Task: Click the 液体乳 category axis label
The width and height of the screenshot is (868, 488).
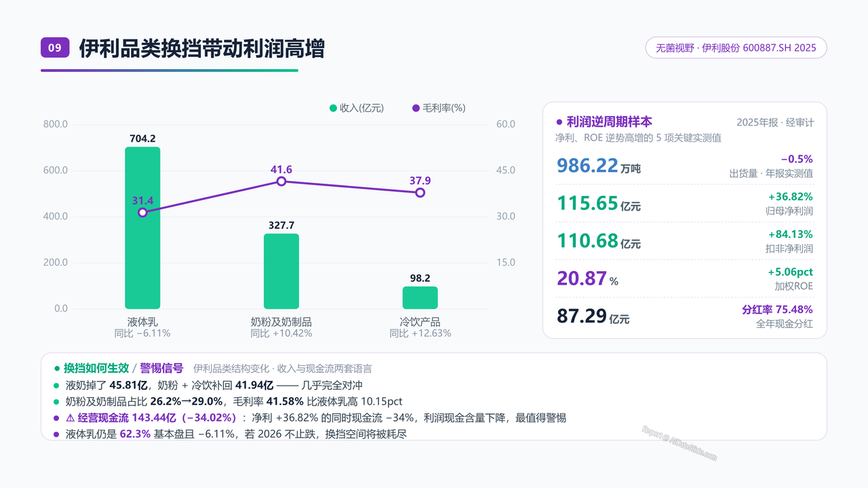Action: (x=142, y=321)
